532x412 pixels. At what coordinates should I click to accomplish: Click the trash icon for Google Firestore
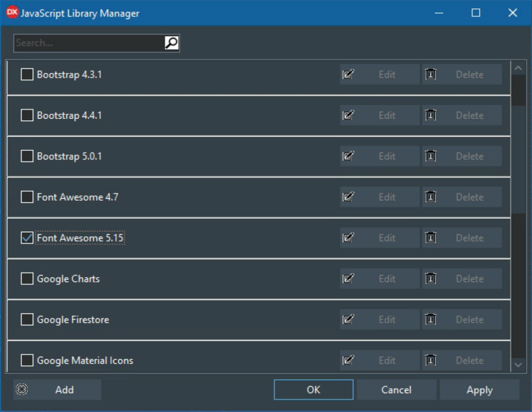click(x=431, y=320)
